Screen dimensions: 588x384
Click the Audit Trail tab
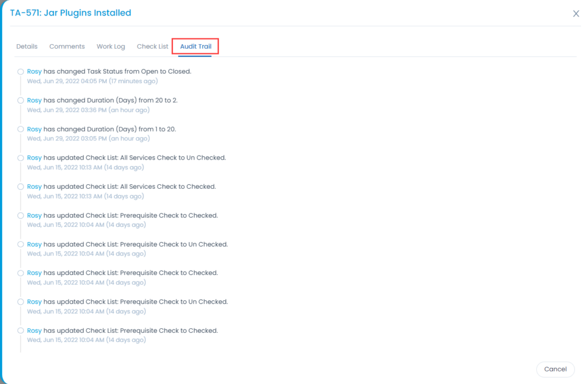click(x=196, y=46)
